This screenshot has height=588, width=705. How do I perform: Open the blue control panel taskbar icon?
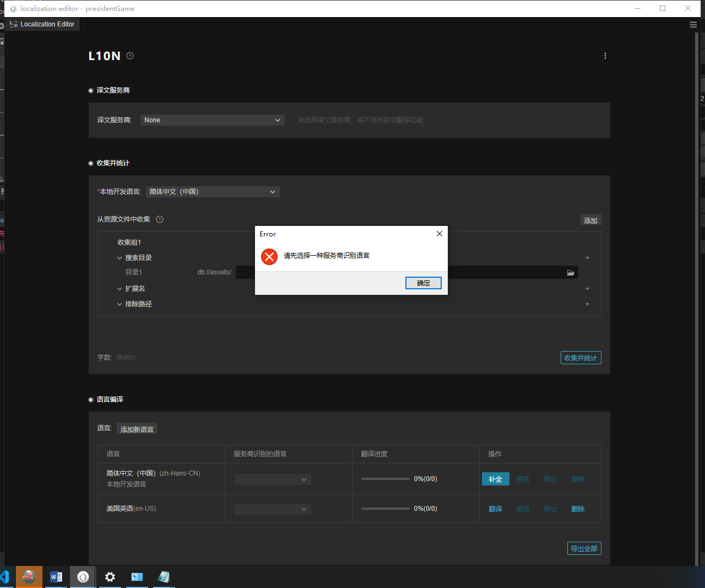pyautogui.click(x=137, y=577)
